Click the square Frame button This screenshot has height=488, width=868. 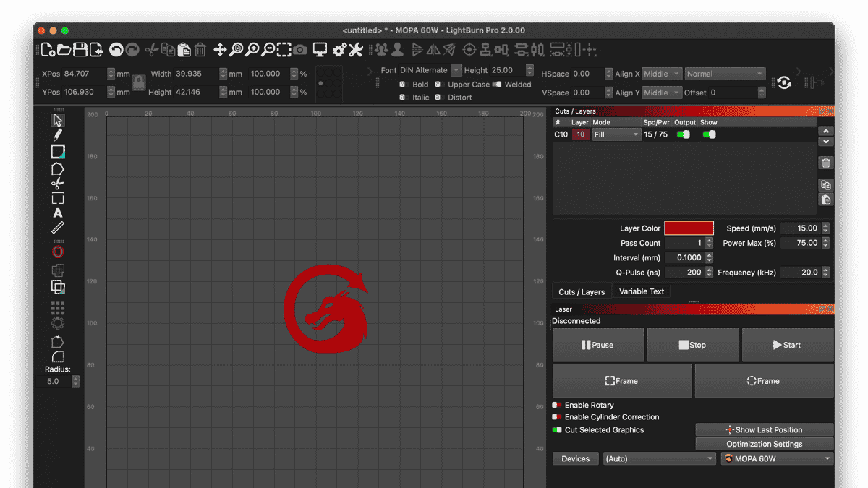[x=622, y=381]
